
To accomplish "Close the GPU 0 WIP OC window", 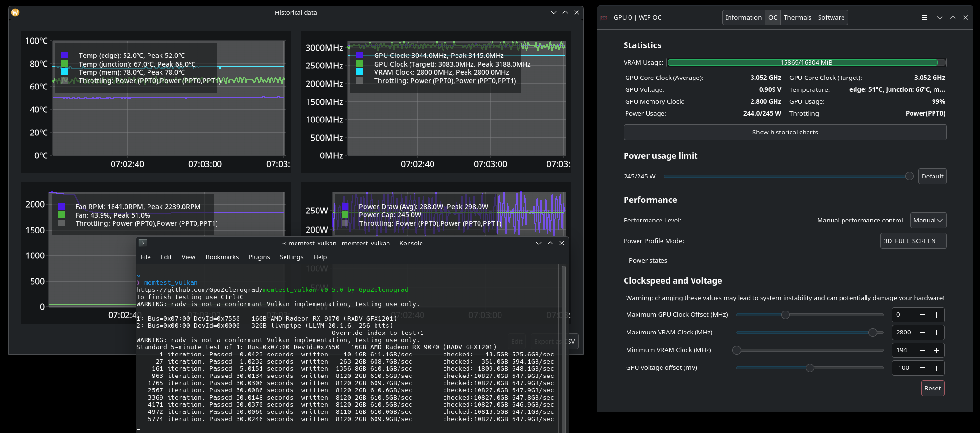I will [x=966, y=17].
